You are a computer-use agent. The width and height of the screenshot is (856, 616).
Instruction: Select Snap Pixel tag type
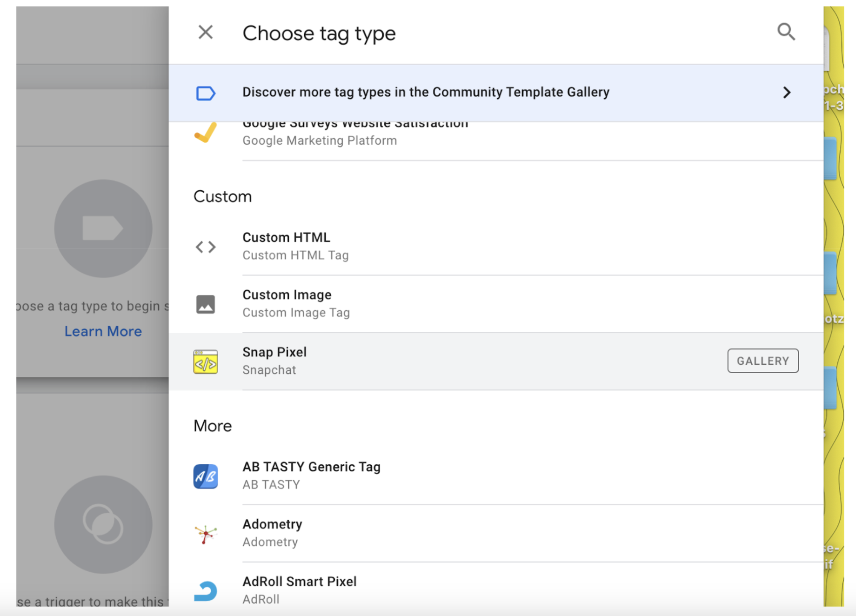[x=496, y=362]
